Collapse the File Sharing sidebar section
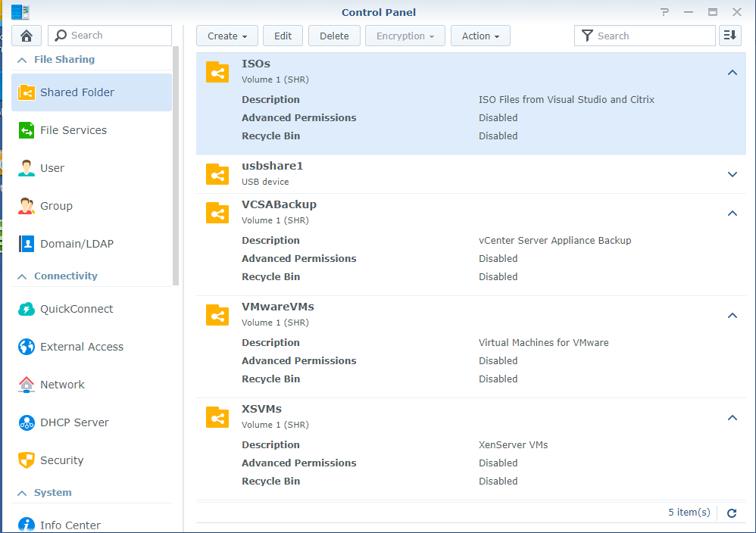This screenshot has width=756, height=533. click(x=22, y=60)
